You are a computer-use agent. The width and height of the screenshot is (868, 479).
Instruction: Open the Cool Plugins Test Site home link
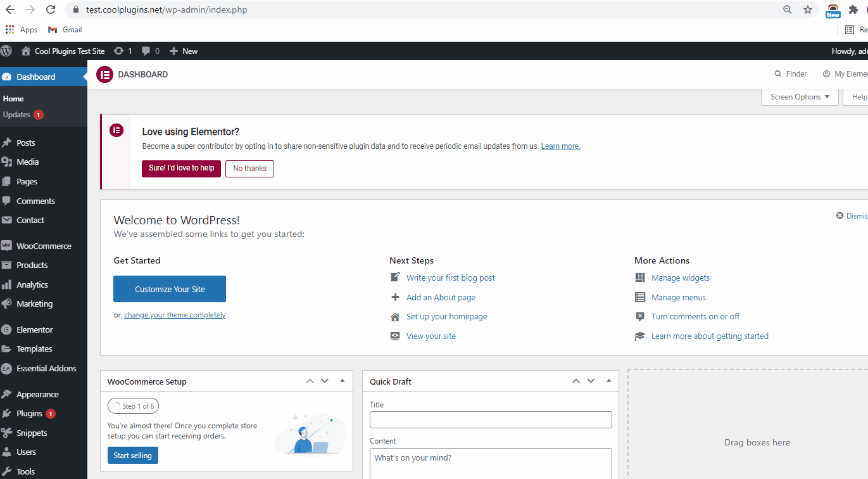63,51
